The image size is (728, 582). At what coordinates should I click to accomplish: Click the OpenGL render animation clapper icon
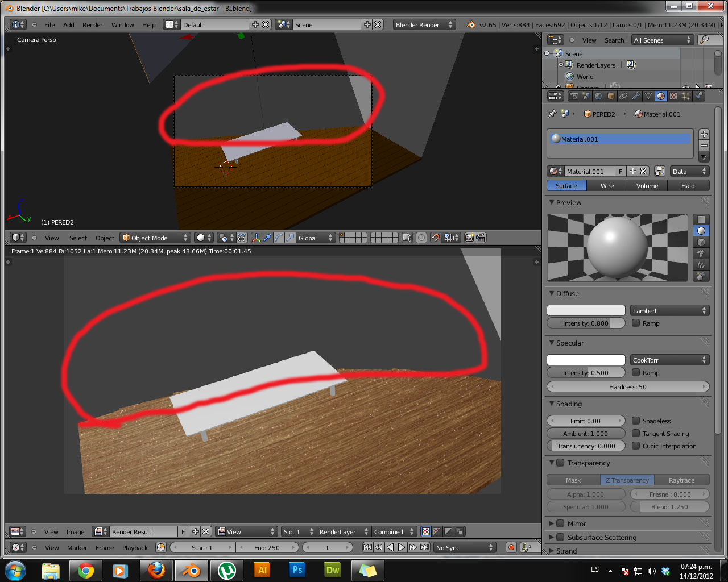[x=481, y=238]
